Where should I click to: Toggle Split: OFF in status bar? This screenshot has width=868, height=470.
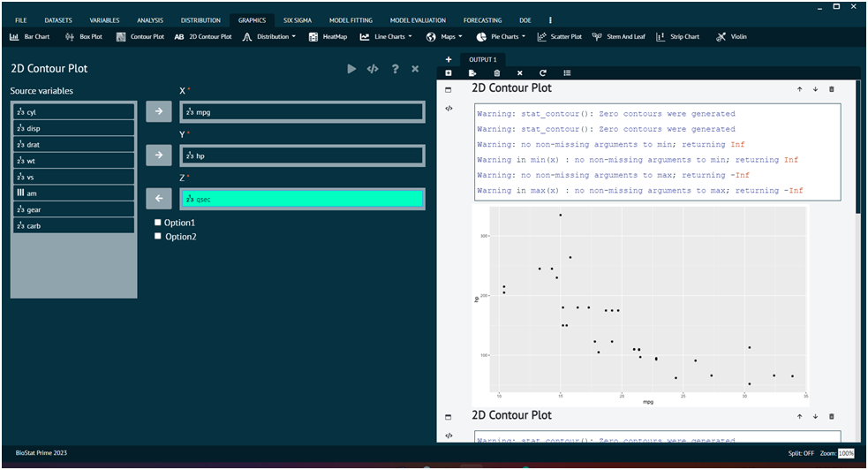click(x=801, y=453)
